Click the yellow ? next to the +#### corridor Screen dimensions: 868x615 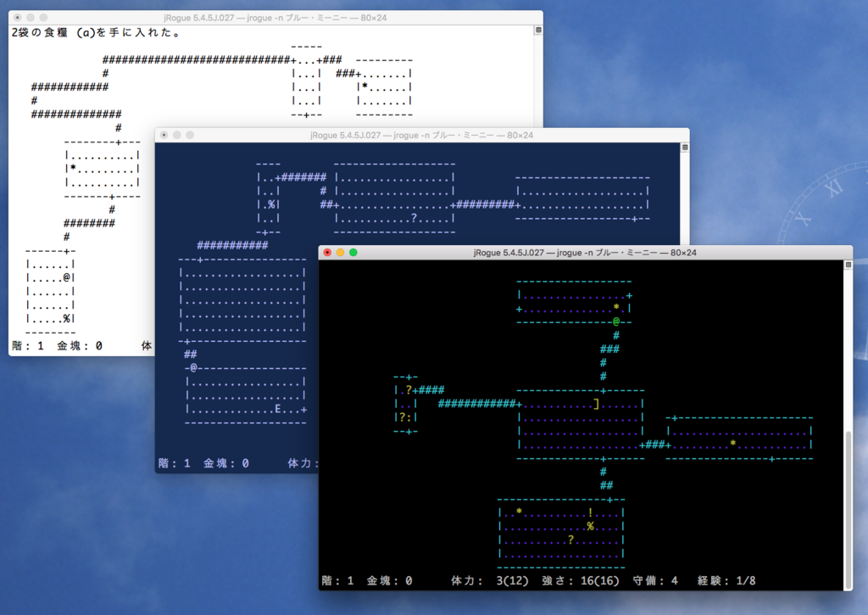(409, 390)
